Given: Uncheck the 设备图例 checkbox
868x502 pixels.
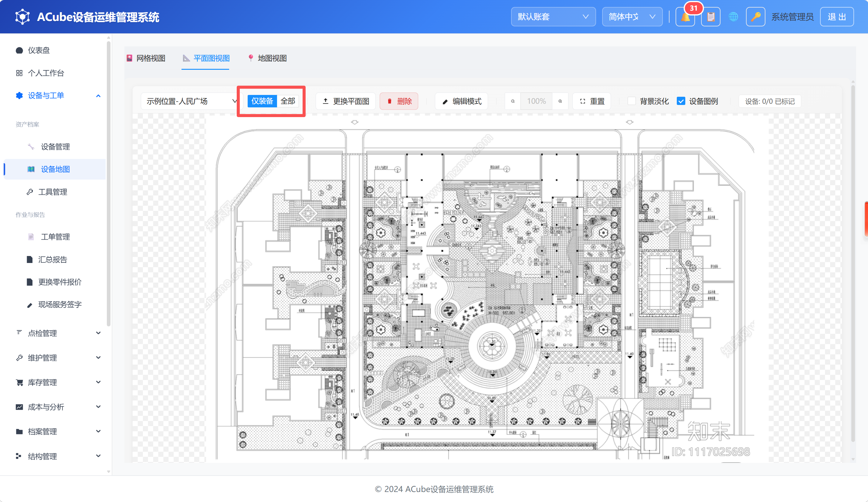Looking at the screenshot, I should tap(681, 101).
